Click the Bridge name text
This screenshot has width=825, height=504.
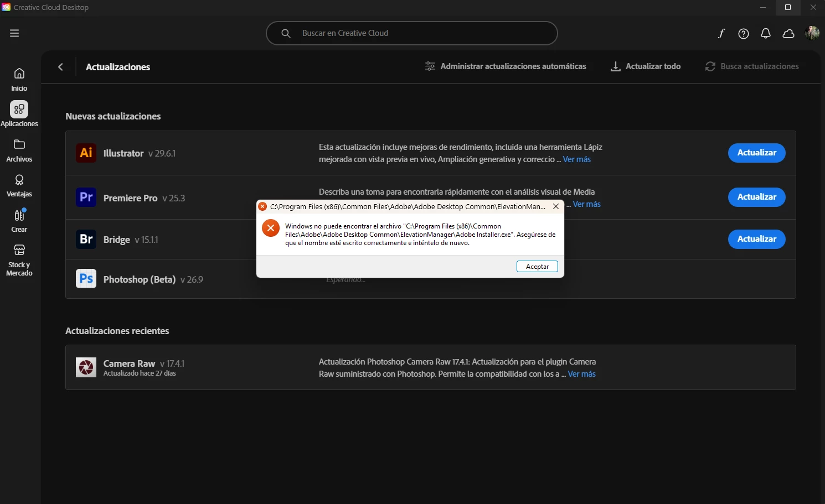(116, 240)
